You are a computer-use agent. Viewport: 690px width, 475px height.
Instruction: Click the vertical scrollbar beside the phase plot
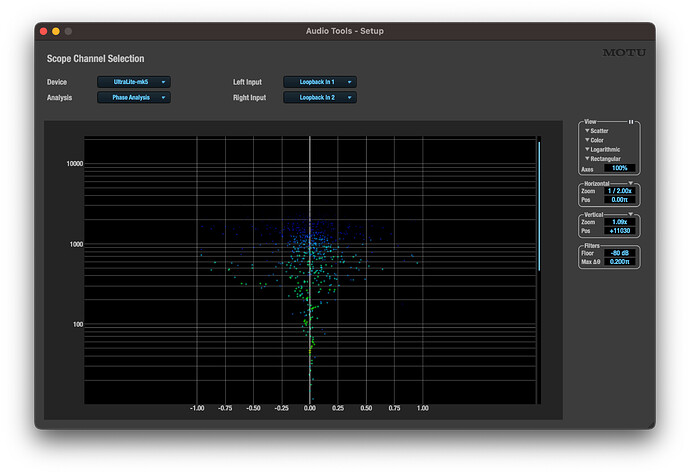[539, 205]
